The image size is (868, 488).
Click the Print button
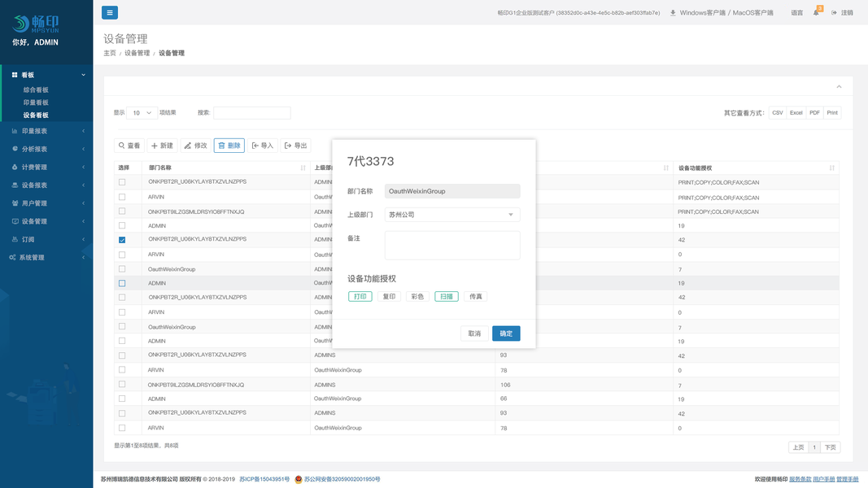pyautogui.click(x=832, y=113)
